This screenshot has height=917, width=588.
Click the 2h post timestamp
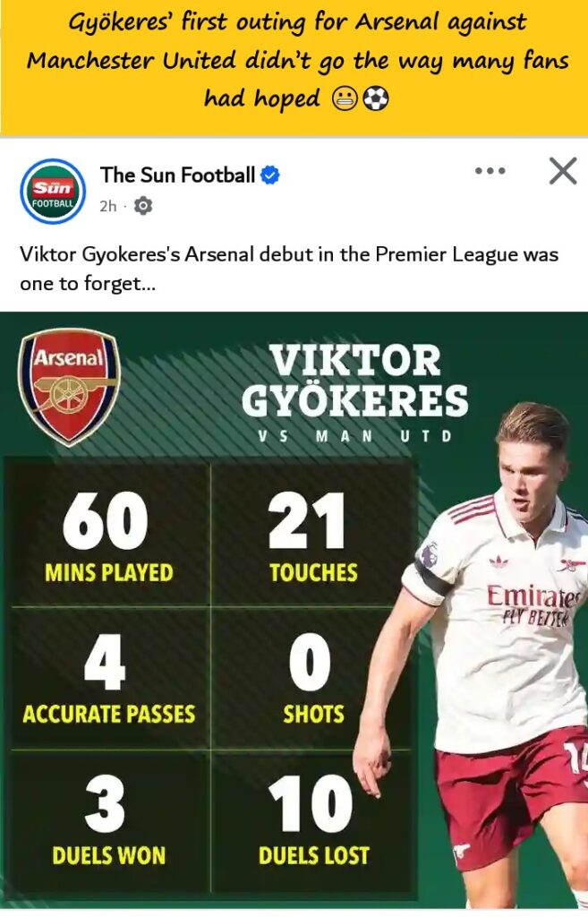coord(107,207)
